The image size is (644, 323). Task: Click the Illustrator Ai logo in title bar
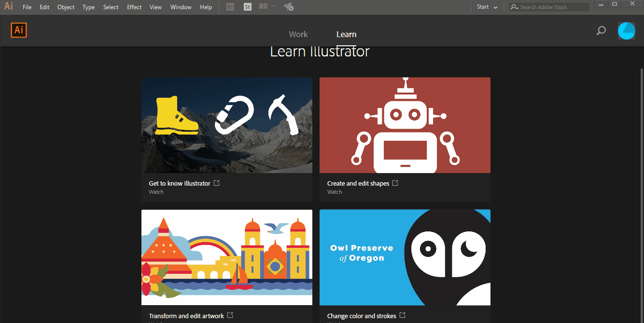pos(9,7)
